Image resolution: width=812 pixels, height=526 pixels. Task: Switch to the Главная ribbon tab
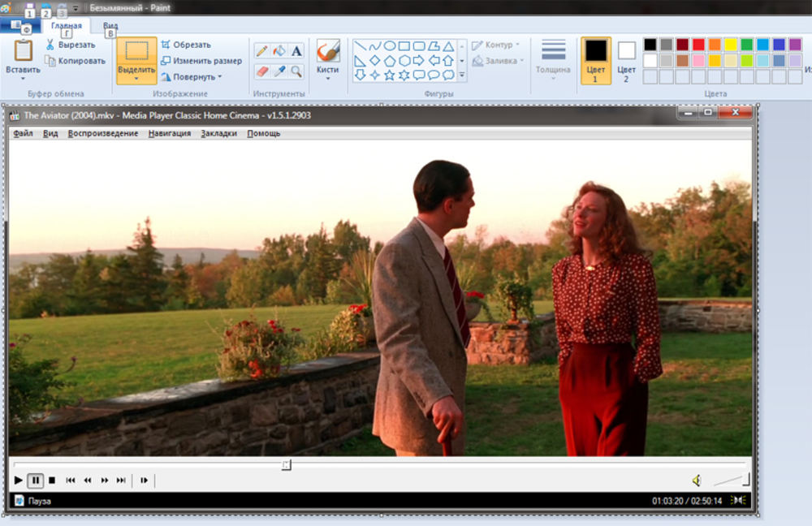pos(67,25)
